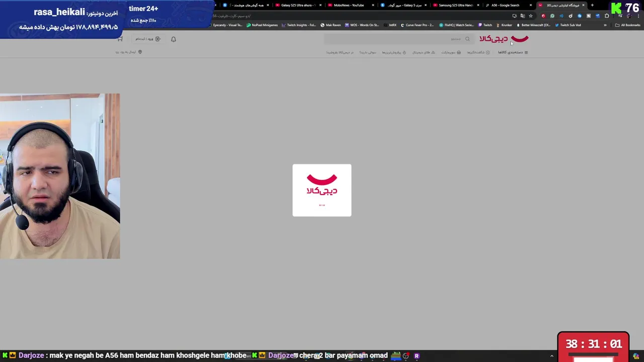This screenshot has width=644, height=362.
Task: Open the Twitch Insights bookmark
Action: pos(299,25)
